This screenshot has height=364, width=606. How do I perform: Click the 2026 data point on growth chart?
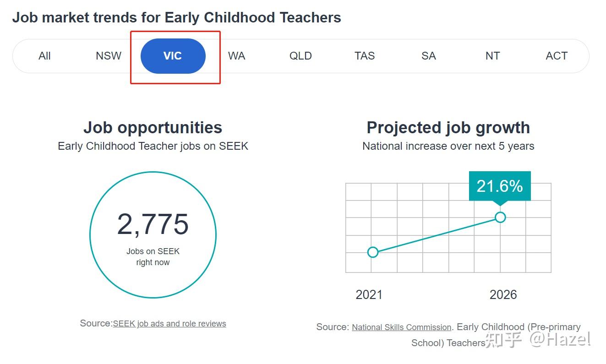pyautogui.click(x=500, y=217)
